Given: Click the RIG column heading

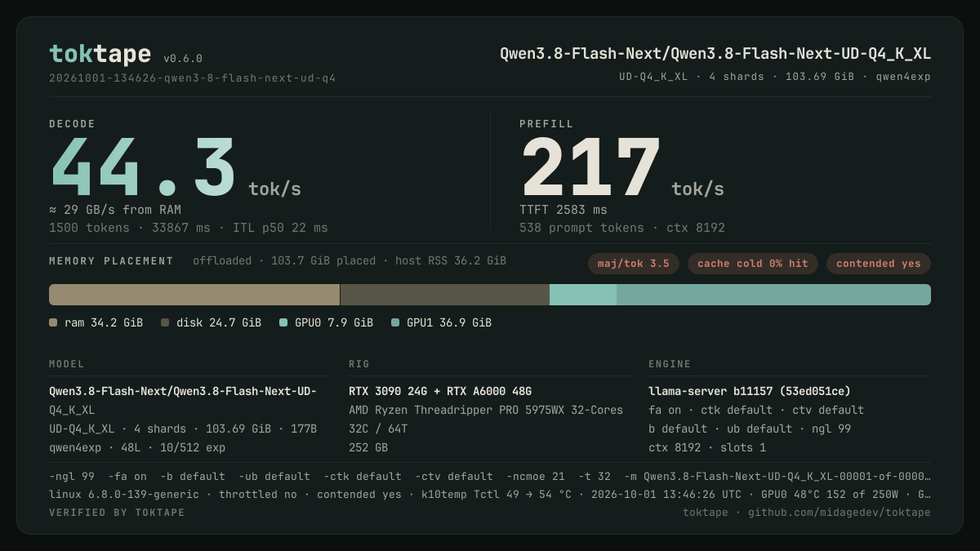Looking at the screenshot, I should (359, 364).
